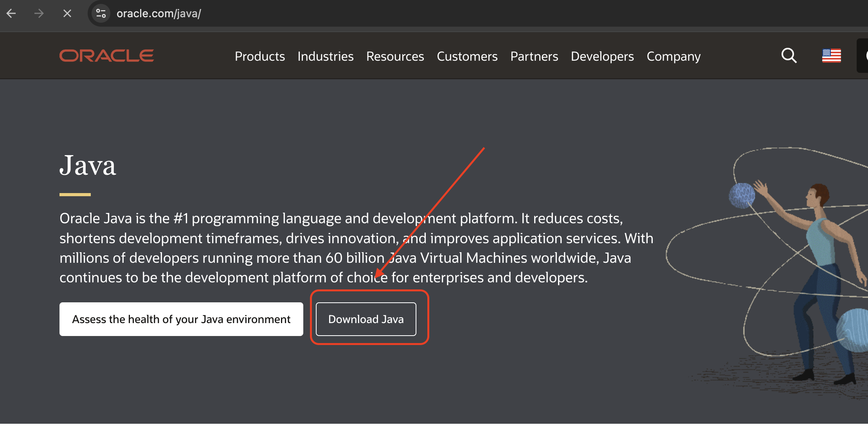The height and width of the screenshot is (430, 868).
Task: Click the Download Java button
Action: pos(366,319)
